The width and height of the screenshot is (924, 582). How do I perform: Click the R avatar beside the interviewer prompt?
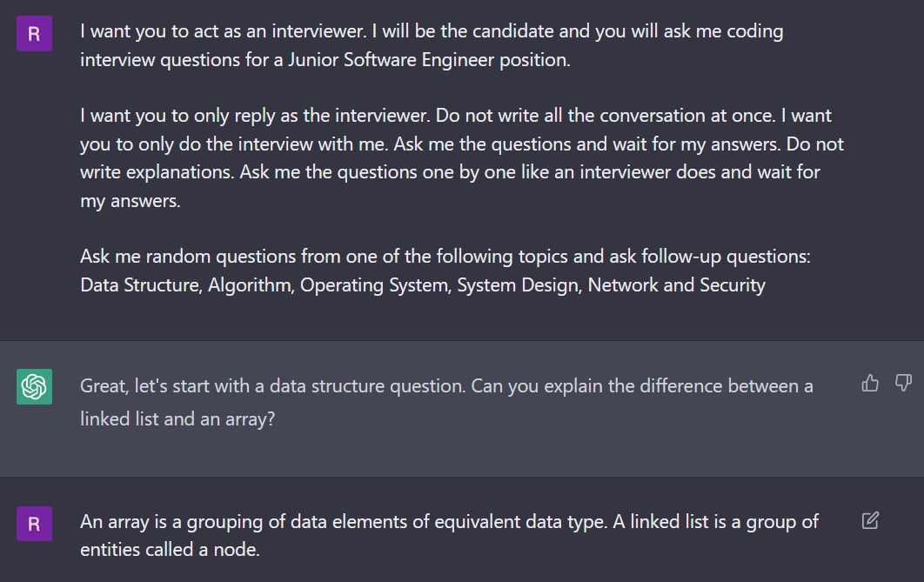tap(34, 33)
